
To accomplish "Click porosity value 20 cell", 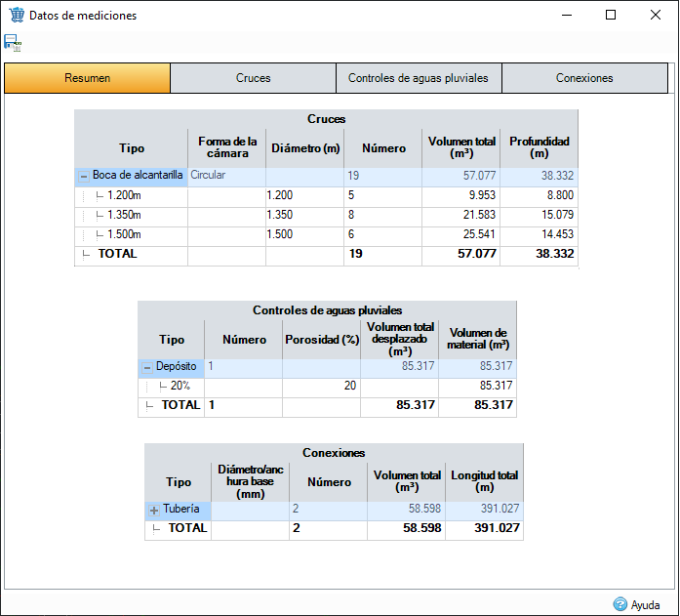I will point(321,386).
